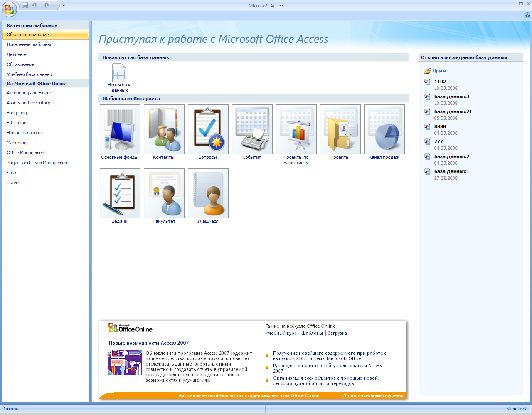532x415 pixels.
Task: Open recent database База данных2
Action: (452, 156)
